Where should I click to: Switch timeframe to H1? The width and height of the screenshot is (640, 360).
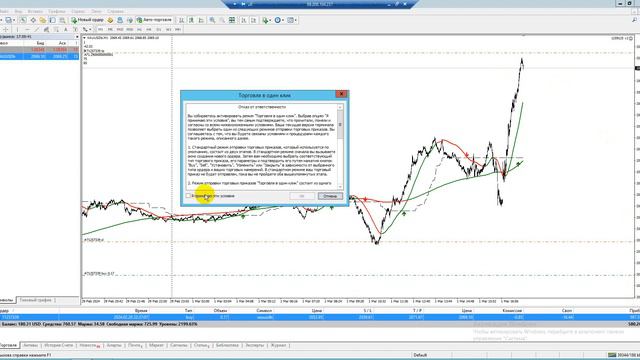139,29
